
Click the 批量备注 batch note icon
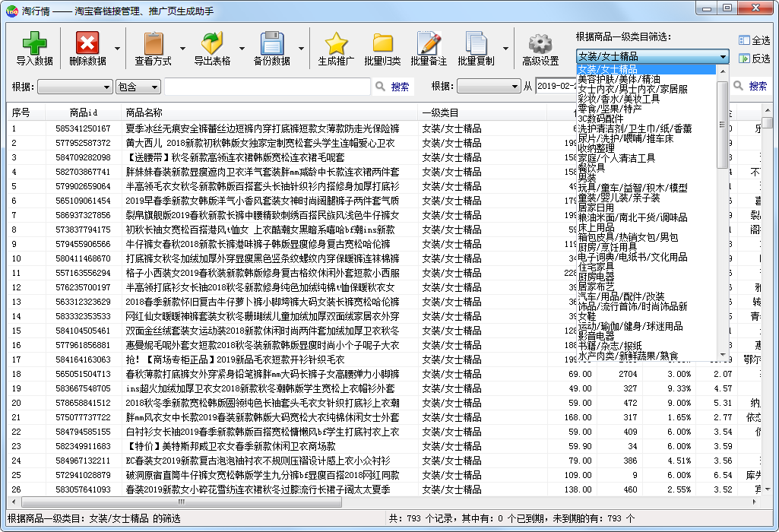click(429, 49)
